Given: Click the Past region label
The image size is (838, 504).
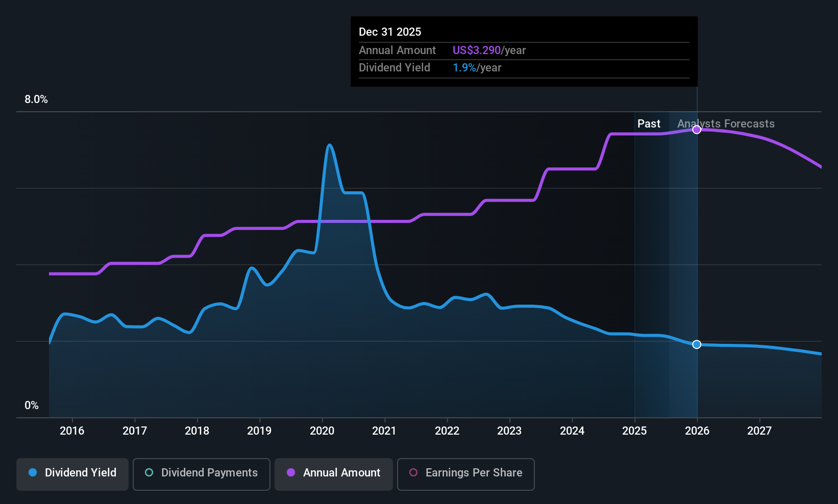Looking at the screenshot, I should coord(649,123).
